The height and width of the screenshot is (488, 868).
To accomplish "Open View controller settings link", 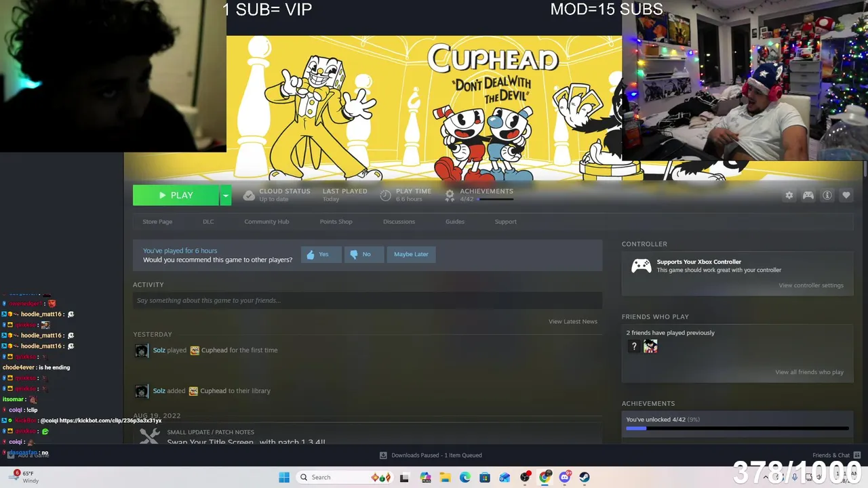I will tap(811, 285).
